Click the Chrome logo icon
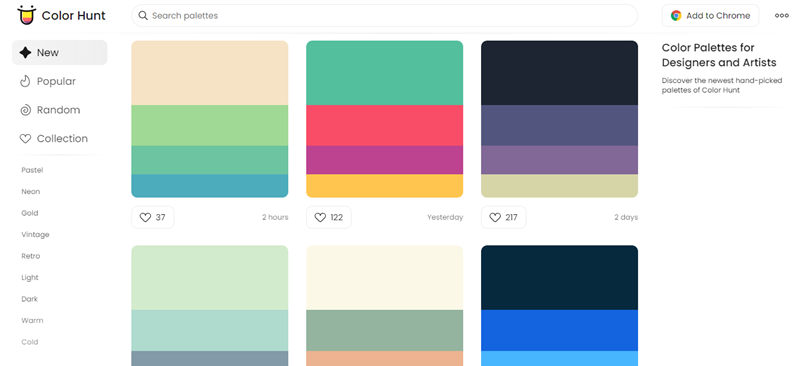804x366 pixels. tap(676, 16)
